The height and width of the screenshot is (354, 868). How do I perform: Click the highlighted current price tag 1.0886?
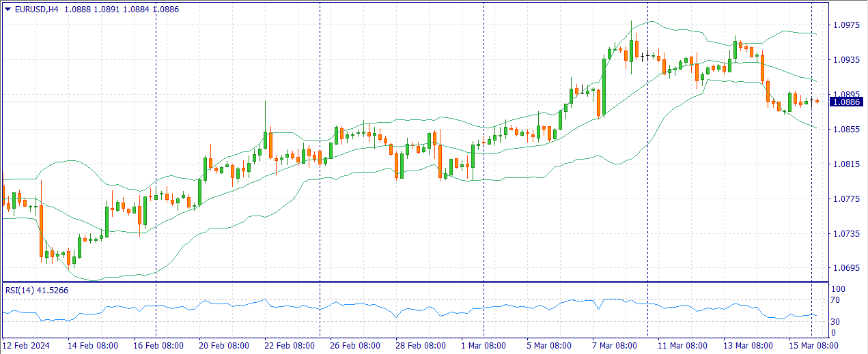[846, 102]
